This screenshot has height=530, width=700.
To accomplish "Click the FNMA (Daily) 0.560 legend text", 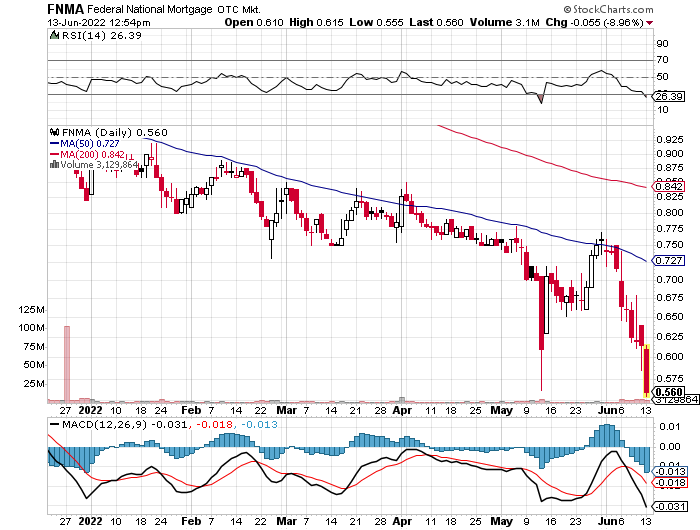I will pos(115,132).
